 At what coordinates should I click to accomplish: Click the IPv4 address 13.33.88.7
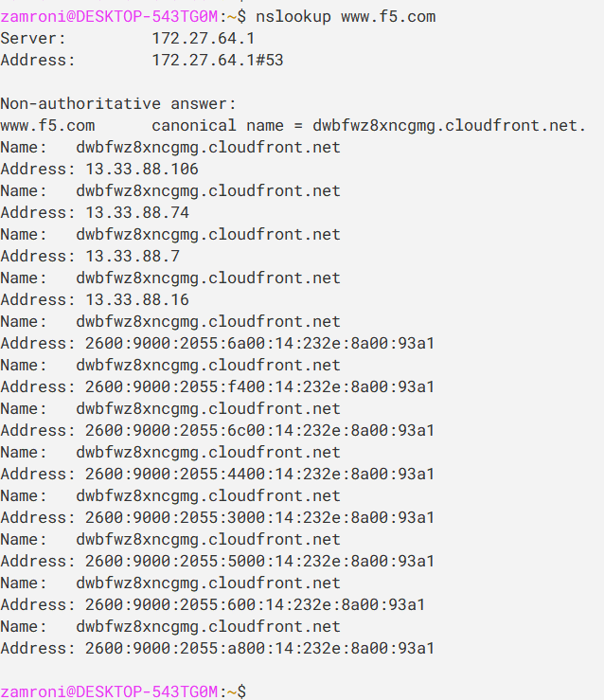(x=132, y=257)
